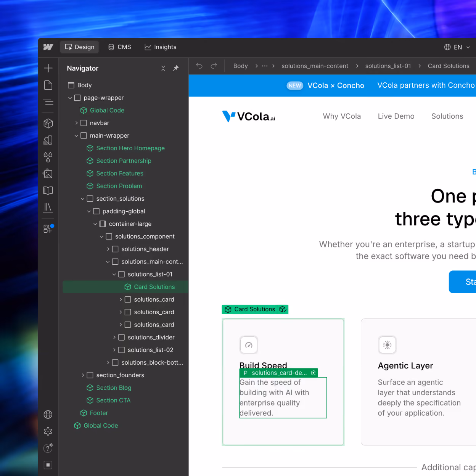Expand the navbar tree item
Image resolution: width=476 pixels, height=476 pixels.
tap(76, 123)
